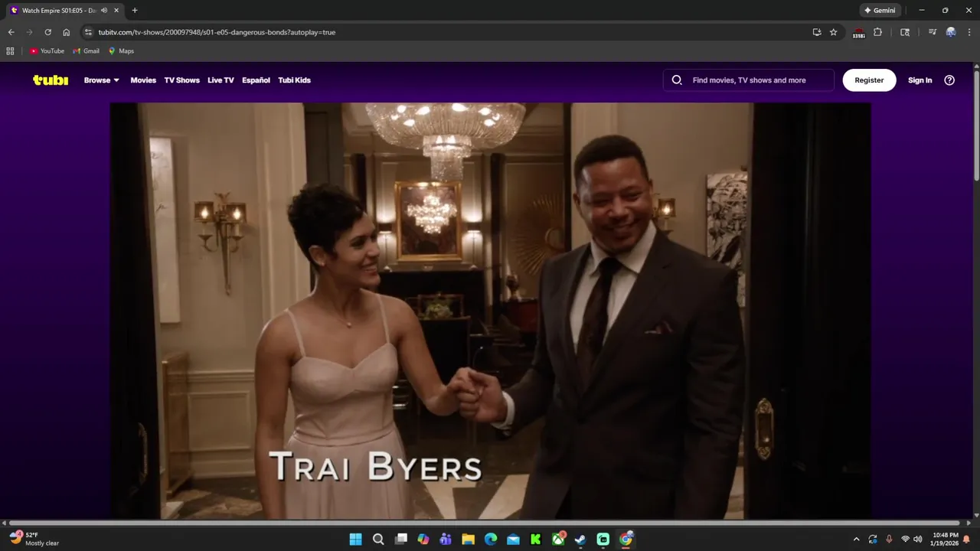
Task: Open File Explorer from the taskbar
Action: (x=468, y=540)
